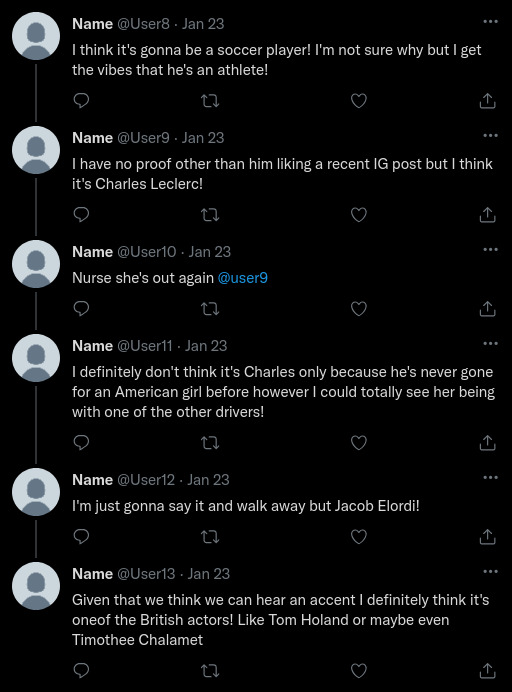Reply to User11's tweet about drivers
The height and width of the screenshot is (692, 512).
[x=81, y=442]
